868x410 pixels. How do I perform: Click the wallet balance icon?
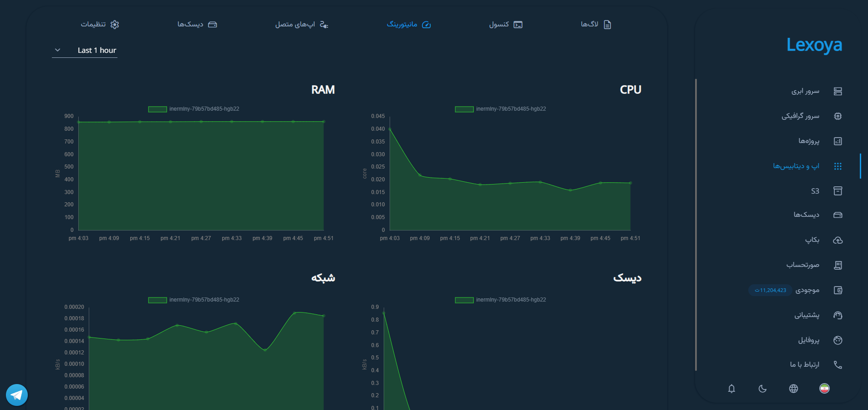pyautogui.click(x=838, y=290)
